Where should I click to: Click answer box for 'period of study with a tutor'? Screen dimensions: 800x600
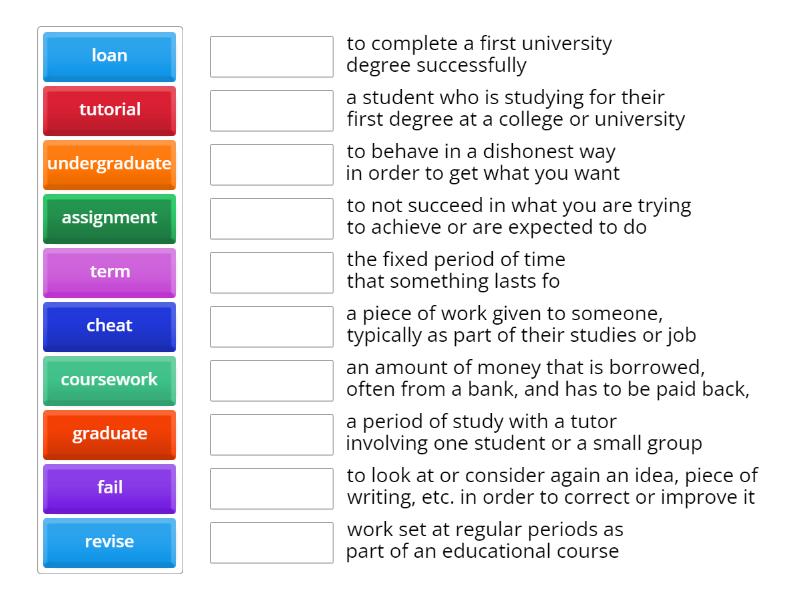272,435
